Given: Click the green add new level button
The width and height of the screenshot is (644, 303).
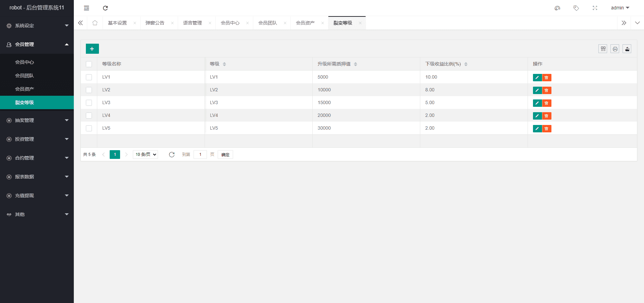Looking at the screenshot, I should tap(92, 49).
